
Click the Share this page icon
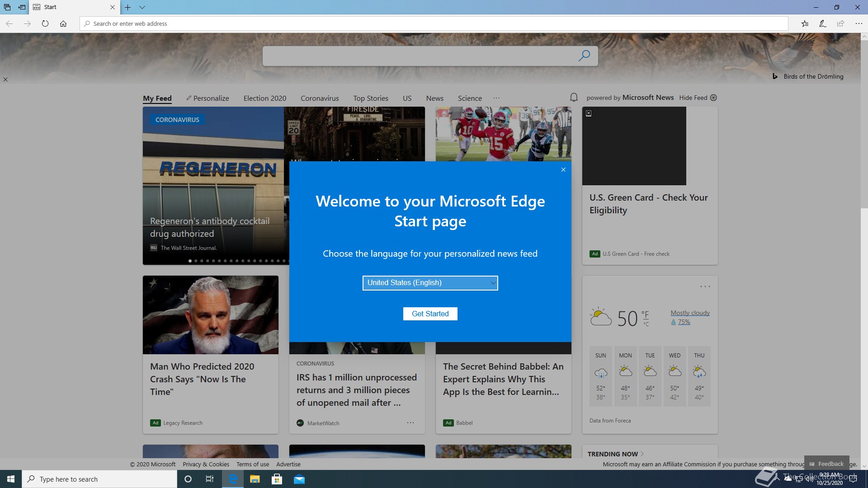[x=840, y=23]
